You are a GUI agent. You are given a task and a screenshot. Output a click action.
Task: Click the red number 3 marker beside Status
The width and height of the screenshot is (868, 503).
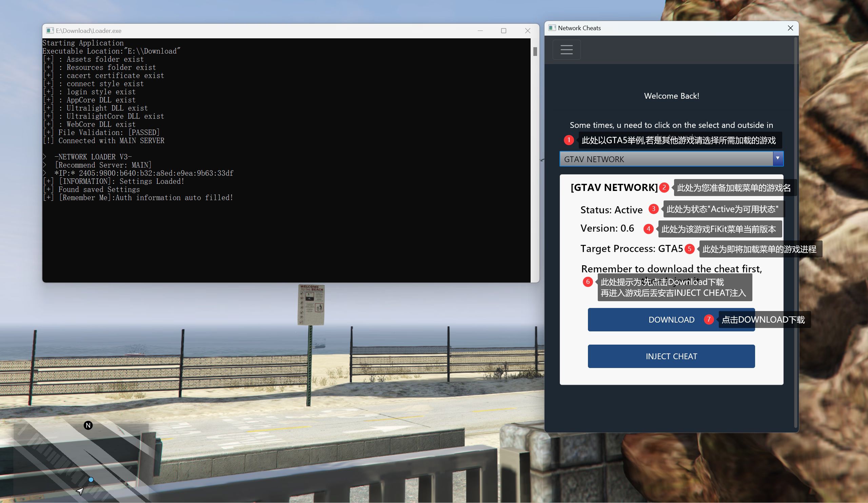(x=653, y=209)
